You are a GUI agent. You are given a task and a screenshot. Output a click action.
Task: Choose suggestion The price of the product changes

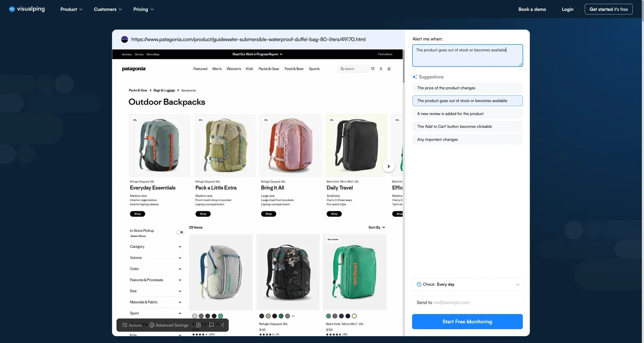(467, 88)
